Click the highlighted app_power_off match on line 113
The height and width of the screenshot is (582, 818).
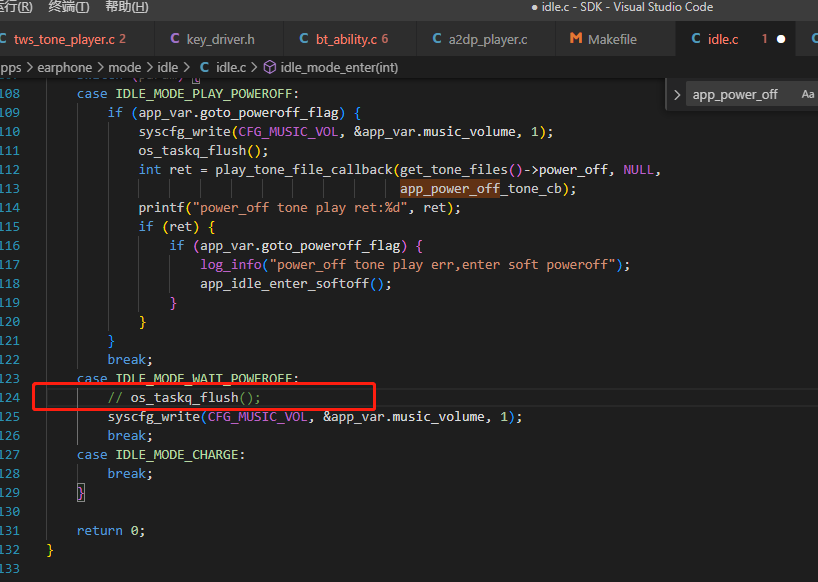(450, 188)
